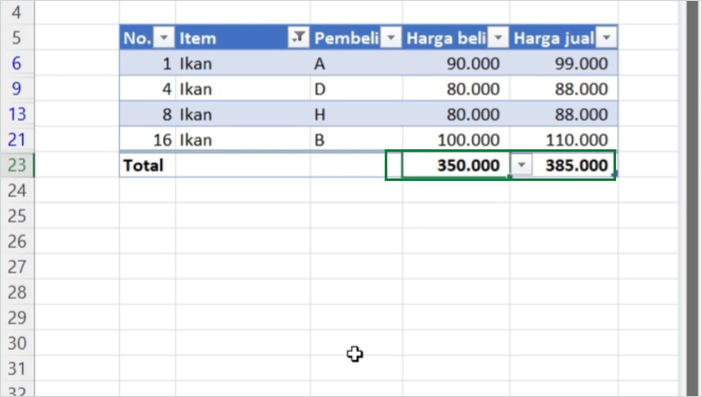Select row header 9
Image resolution: width=702 pixels, height=397 pixels.
point(17,89)
